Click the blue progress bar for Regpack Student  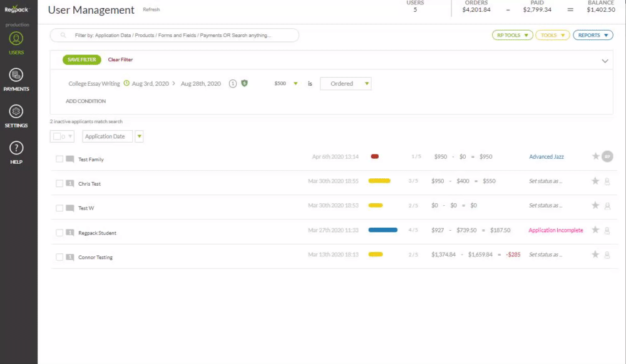point(383,230)
